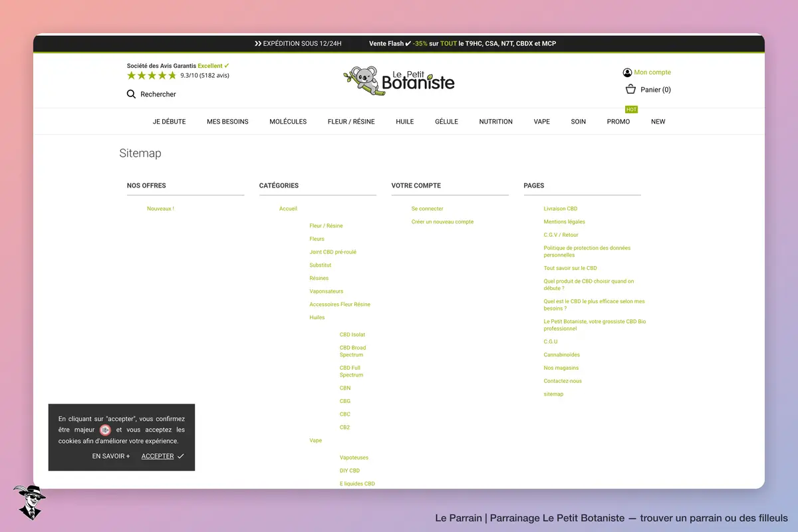Viewport: 798px width, 532px height.
Task: Open the JE DÉBUTE menu
Action: pyautogui.click(x=170, y=122)
